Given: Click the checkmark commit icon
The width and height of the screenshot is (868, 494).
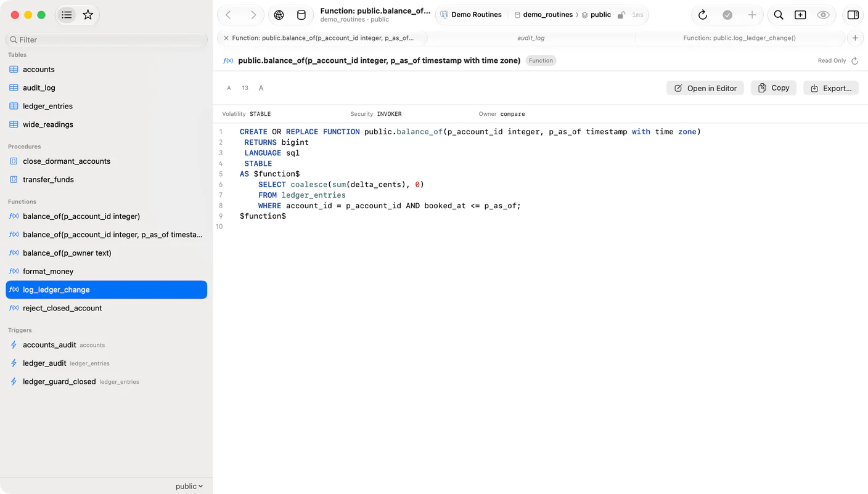Looking at the screenshot, I should click(x=727, y=15).
